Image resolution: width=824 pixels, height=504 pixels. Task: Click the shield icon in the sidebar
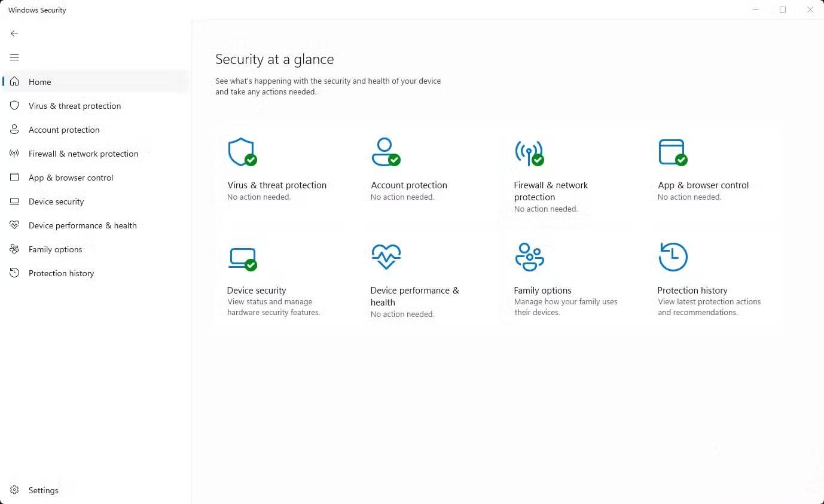point(14,105)
